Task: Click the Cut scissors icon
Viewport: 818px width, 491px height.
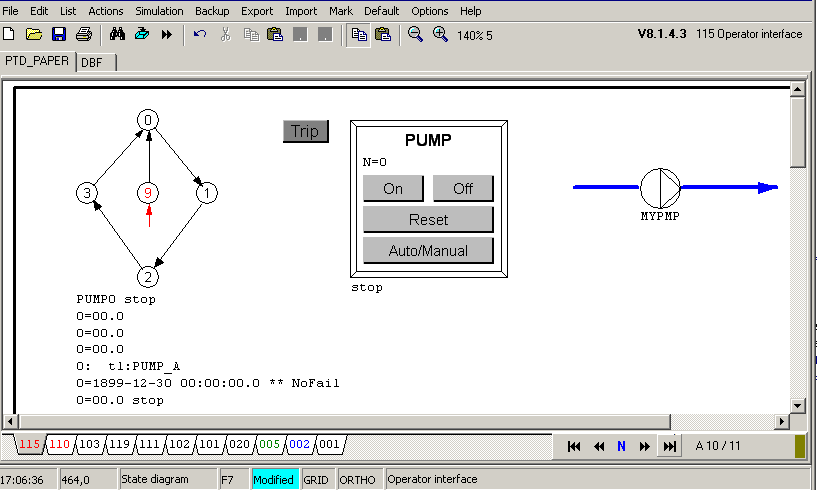Action: [225, 34]
